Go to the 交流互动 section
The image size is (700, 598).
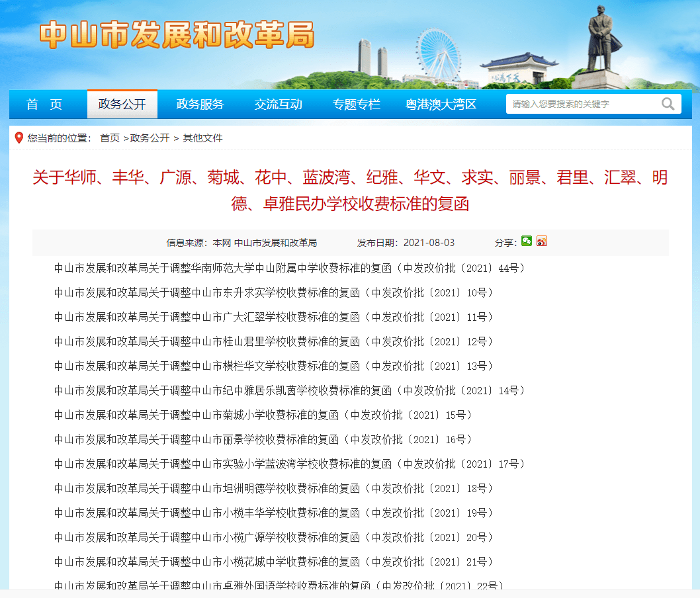pos(279,105)
